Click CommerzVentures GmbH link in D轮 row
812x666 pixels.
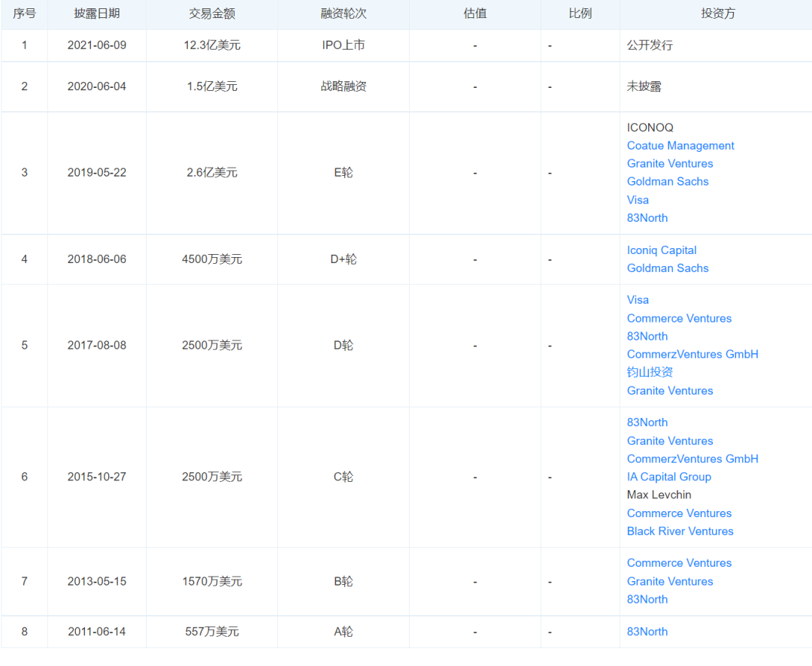point(692,354)
